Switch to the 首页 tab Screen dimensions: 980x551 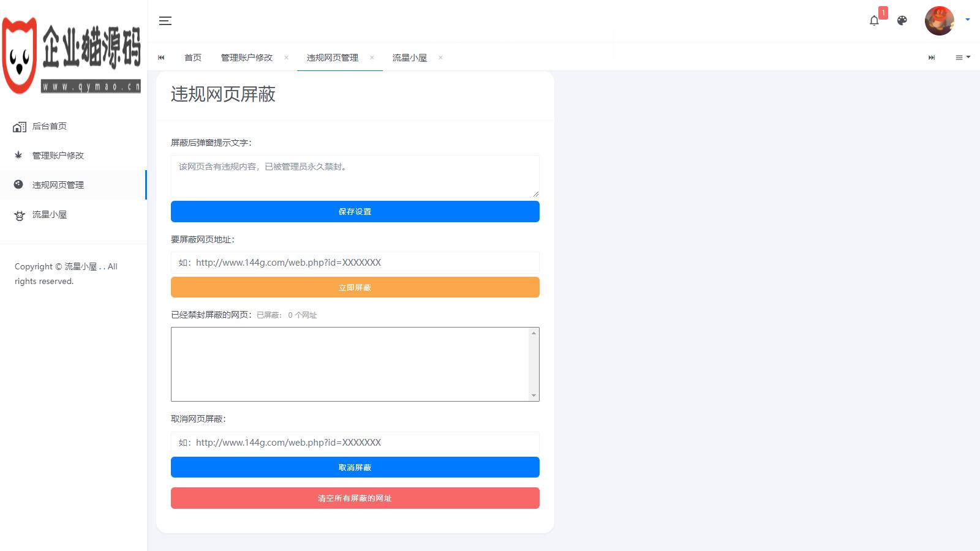[193, 58]
